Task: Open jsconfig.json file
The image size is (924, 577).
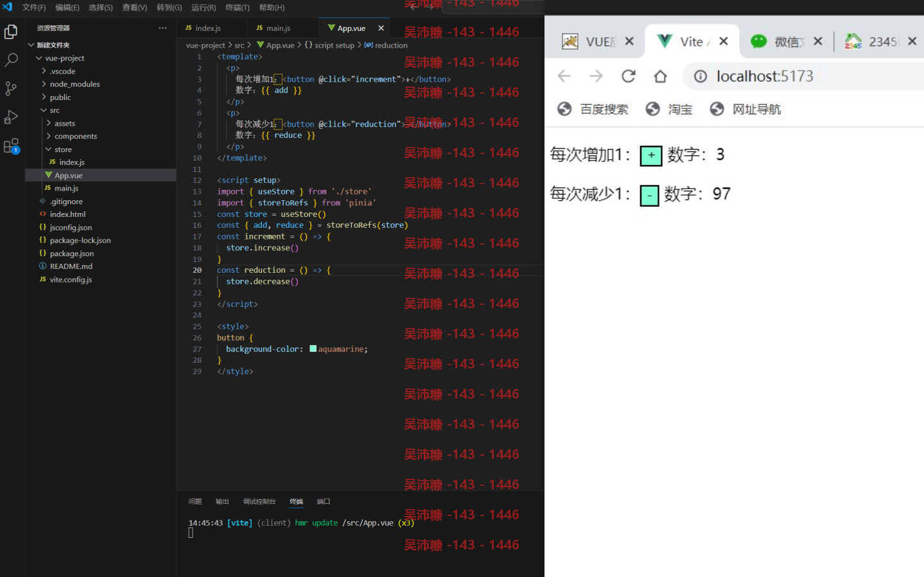Action: [101, 227]
